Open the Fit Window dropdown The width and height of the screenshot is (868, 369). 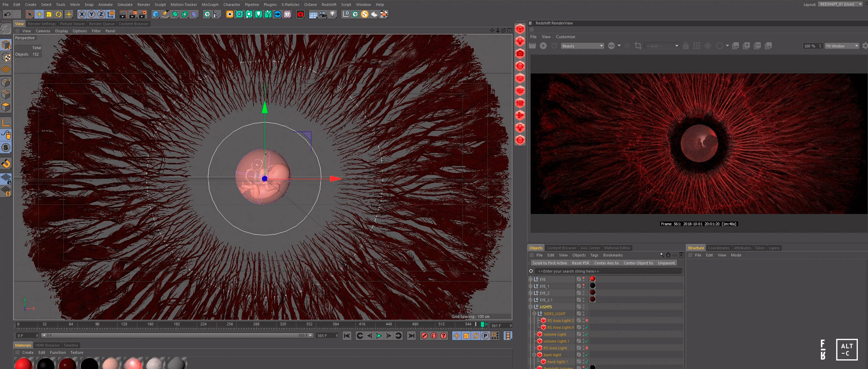pos(842,46)
